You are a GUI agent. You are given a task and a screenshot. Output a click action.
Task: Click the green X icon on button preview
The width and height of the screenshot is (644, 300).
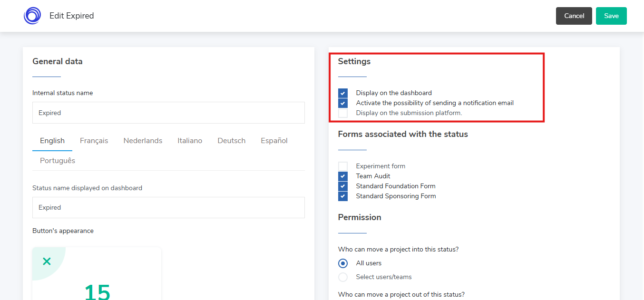tap(47, 261)
